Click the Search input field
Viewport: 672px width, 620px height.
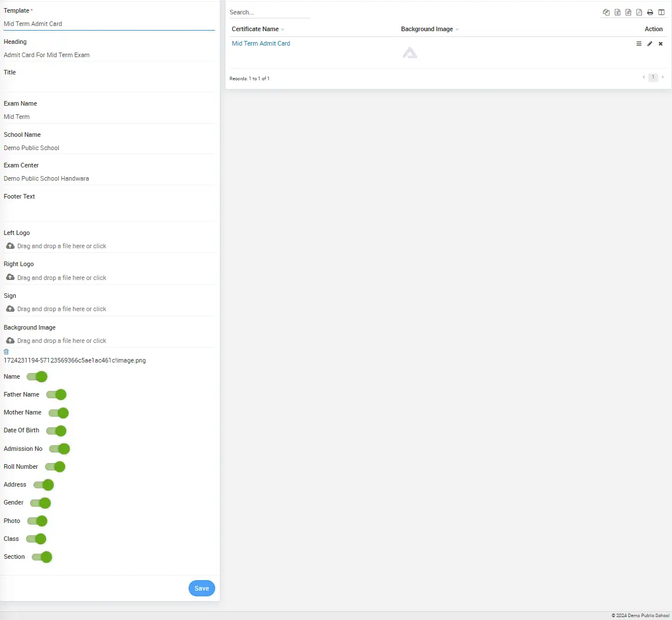pyautogui.click(x=269, y=12)
